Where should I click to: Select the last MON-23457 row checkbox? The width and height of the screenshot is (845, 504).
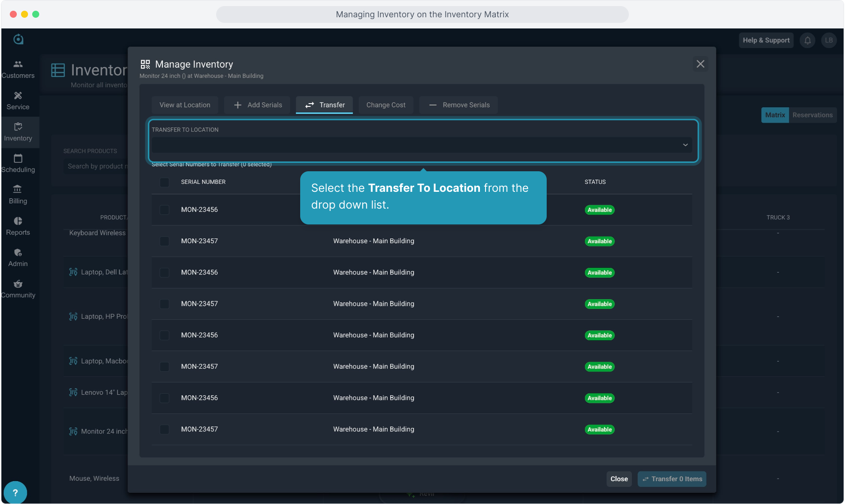pos(164,429)
